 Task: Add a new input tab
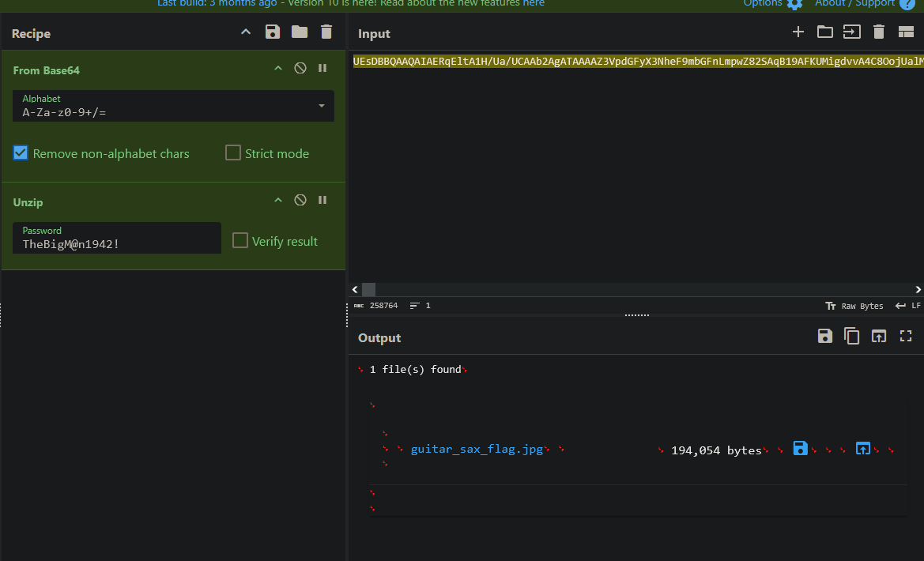[798, 32]
